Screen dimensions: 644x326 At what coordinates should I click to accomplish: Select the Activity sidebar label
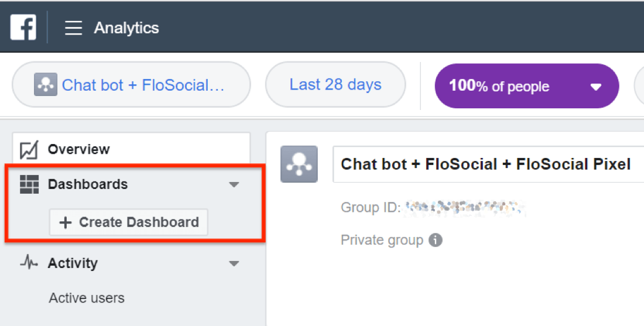[73, 263]
